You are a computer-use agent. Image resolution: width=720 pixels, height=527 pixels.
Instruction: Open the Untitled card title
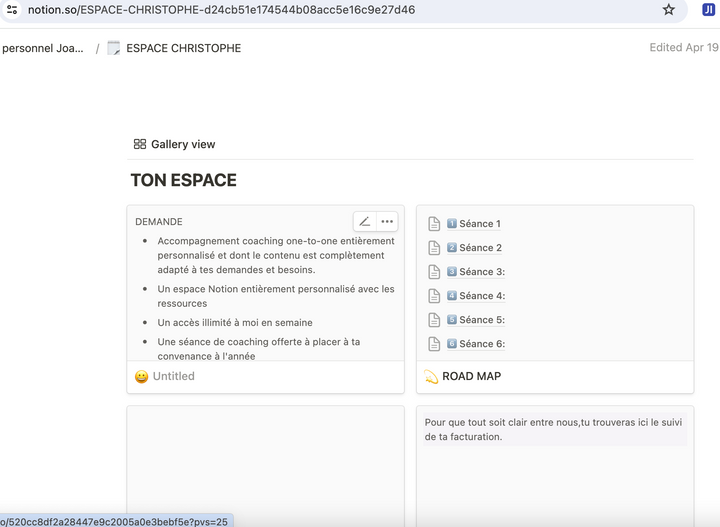(173, 377)
